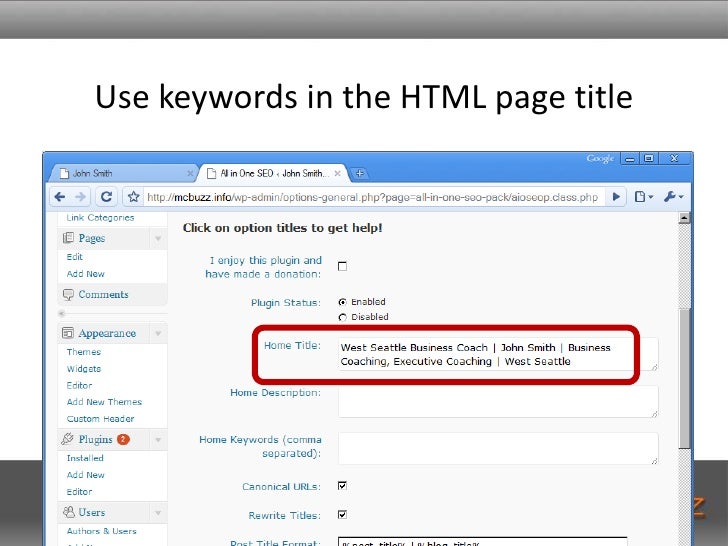Open Add New under Plugins
This screenshot has height=546, width=728.
pyautogui.click(x=85, y=475)
